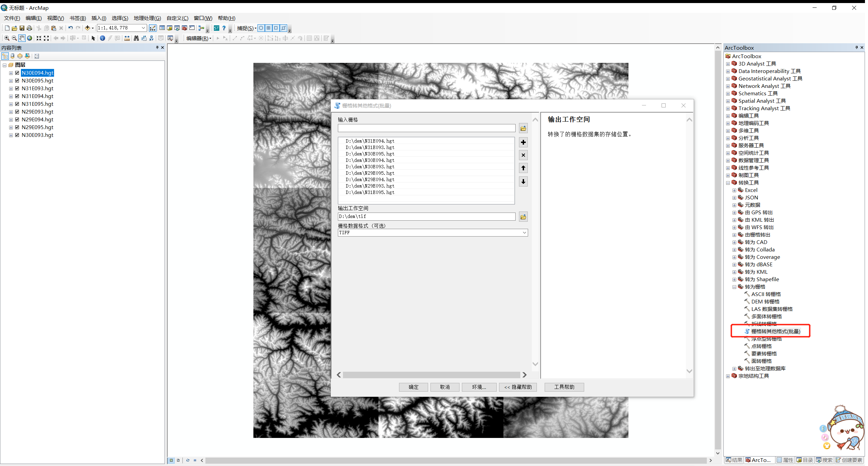Click the Measure tool icon
Viewport: 868px width, 466px height.
(127, 38)
